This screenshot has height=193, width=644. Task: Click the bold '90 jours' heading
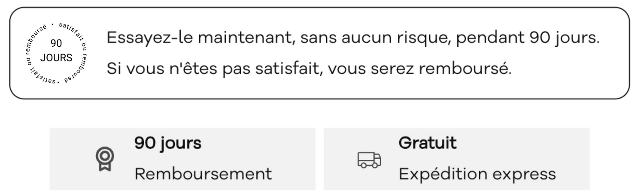[168, 143]
